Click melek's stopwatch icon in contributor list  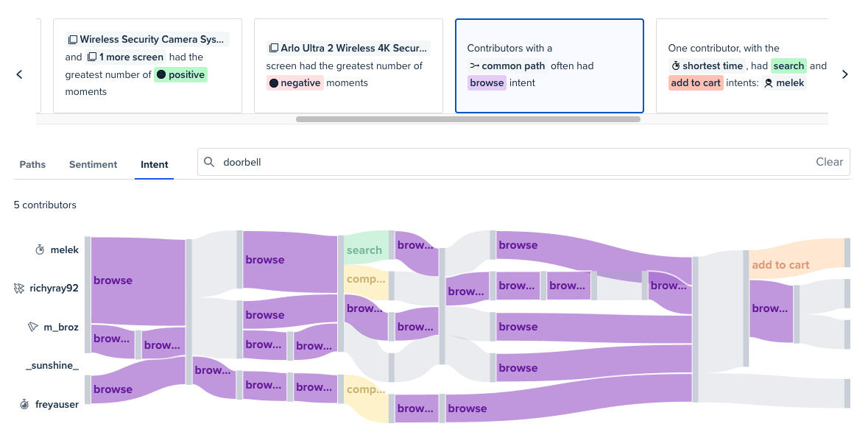pyautogui.click(x=40, y=250)
